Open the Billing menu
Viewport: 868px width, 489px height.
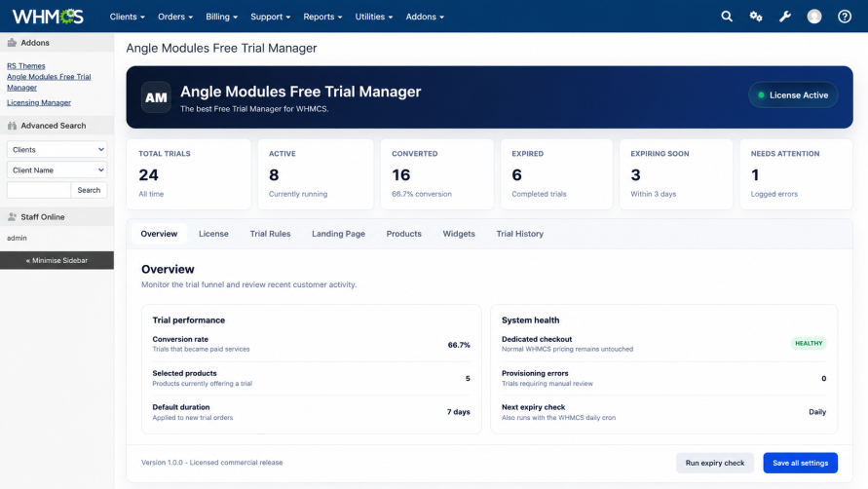[x=221, y=17]
